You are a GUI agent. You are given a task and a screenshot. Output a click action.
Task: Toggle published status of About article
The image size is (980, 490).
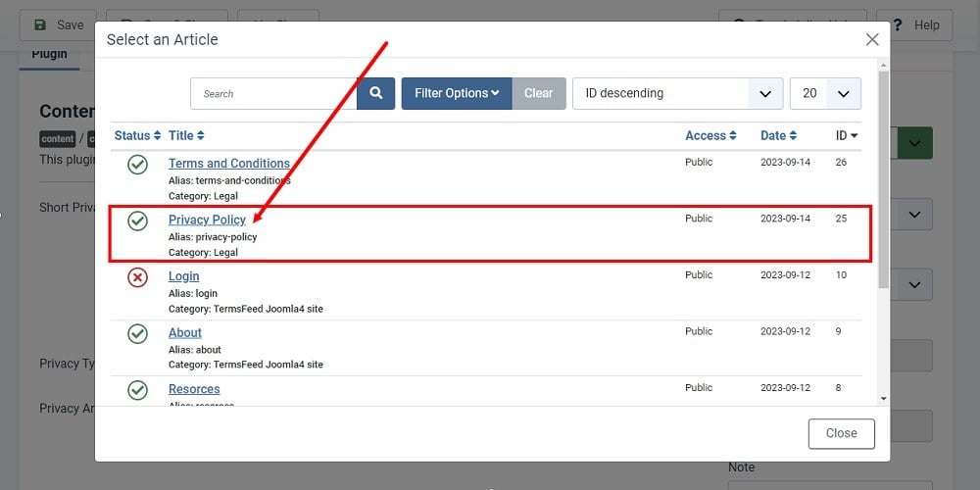pos(137,334)
